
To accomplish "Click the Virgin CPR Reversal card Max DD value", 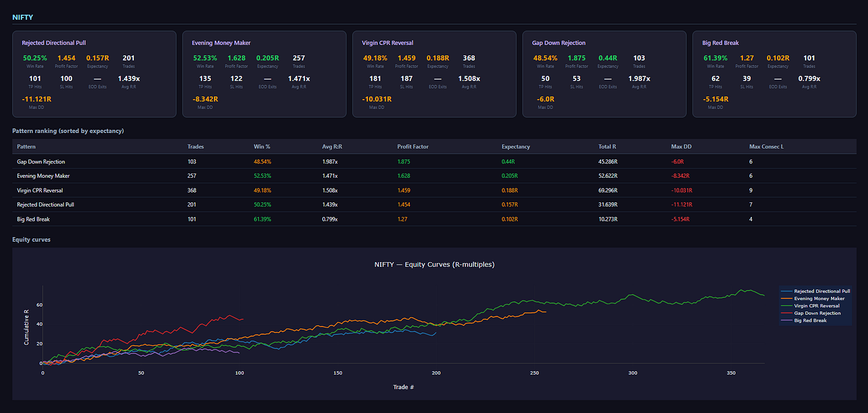I will (377, 99).
